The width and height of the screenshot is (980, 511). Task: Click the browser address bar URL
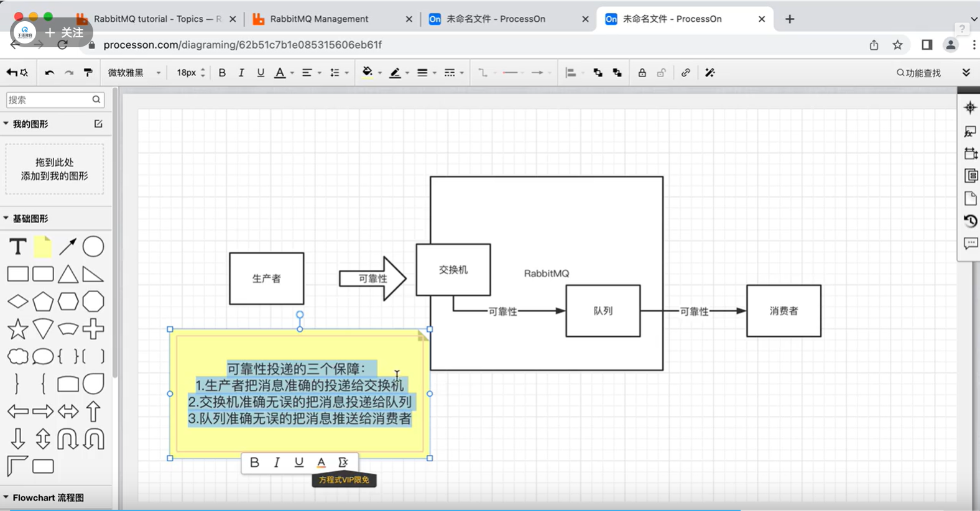pyautogui.click(x=243, y=45)
